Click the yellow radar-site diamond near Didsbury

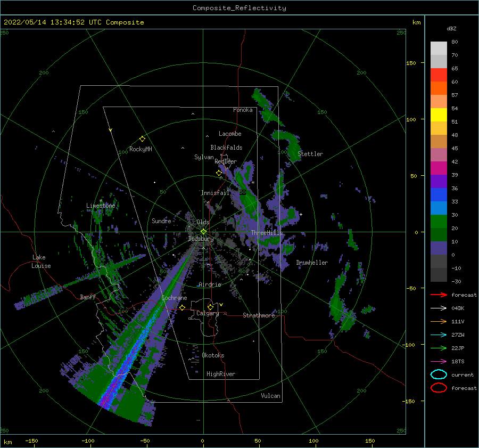pos(203,232)
